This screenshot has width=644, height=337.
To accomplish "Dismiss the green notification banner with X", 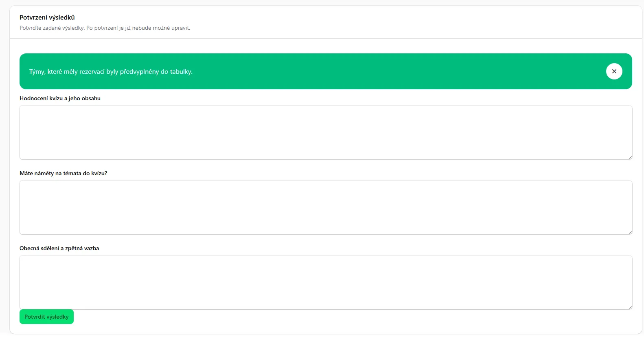I will coord(614,71).
